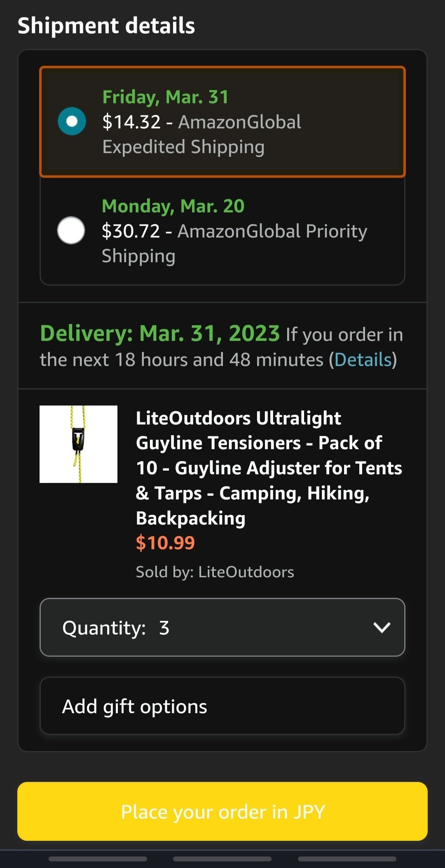Viewport: 445px width, 868px height.
Task: Click Add gift options
Action: 222,706
